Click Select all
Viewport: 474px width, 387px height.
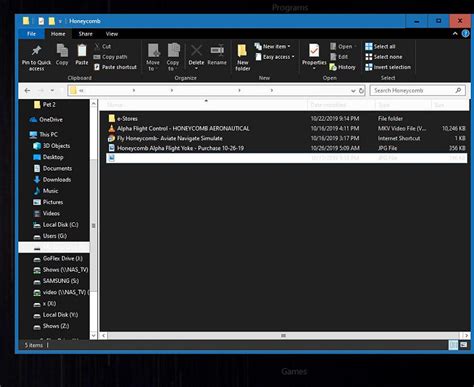pos(380,46)
